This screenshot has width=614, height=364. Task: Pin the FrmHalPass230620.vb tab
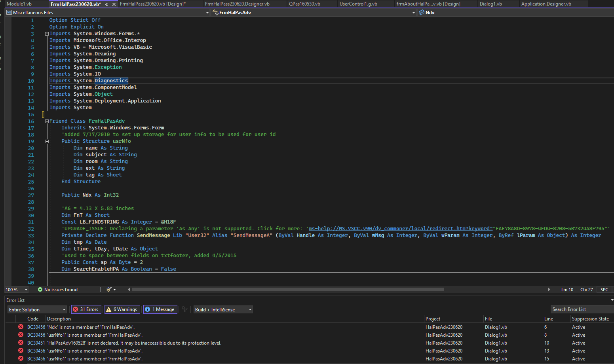pos(107,4)
